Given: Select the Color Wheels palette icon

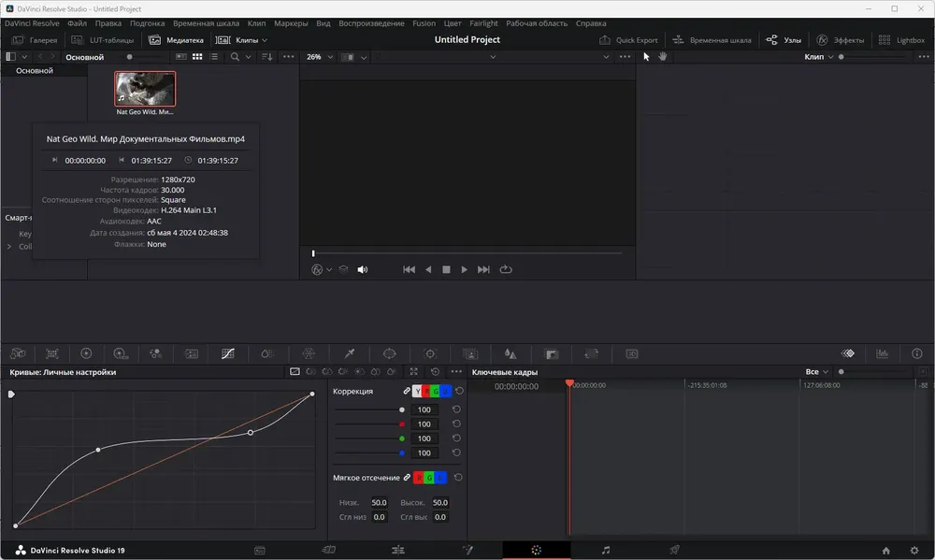Looking at the screenshot, I should [86, 353].
